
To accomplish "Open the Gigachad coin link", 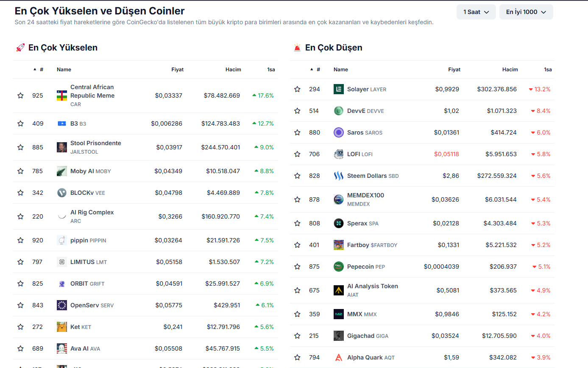I will (361, 336).
